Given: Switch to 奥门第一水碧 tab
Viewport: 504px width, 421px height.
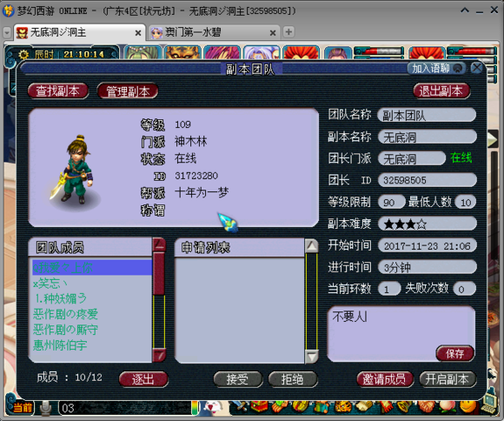Looking at the screenshot, I should click(213, 32).
